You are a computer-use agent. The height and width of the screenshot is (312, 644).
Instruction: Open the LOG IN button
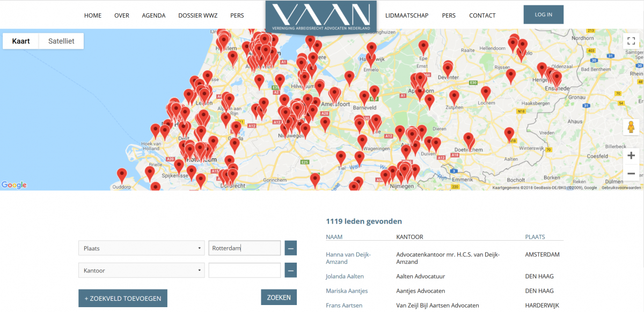pos(543,14)
